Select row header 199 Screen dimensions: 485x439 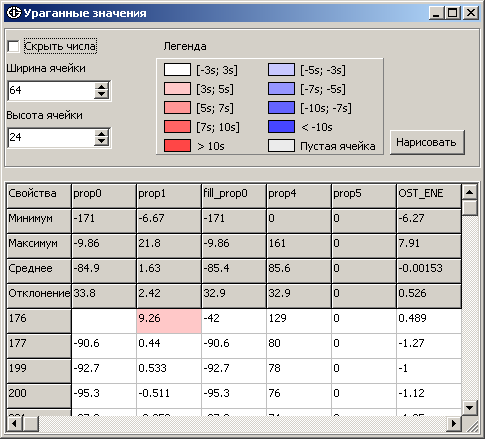39,371
